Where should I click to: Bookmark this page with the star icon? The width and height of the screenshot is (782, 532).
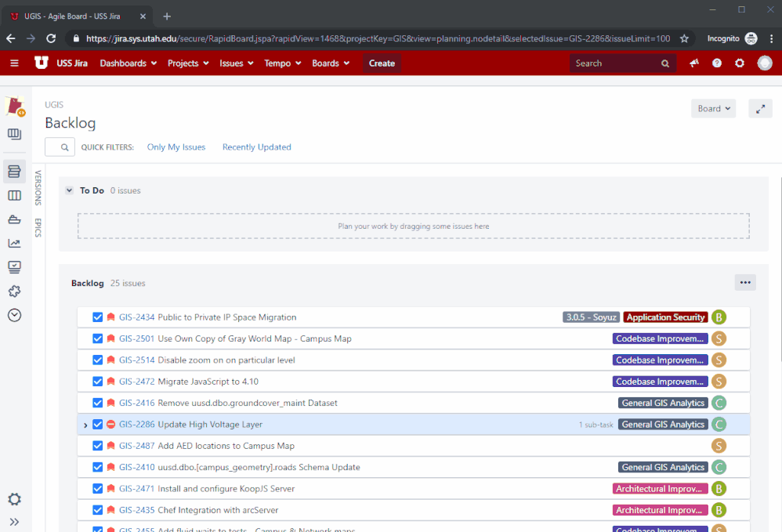click(684, 38)
